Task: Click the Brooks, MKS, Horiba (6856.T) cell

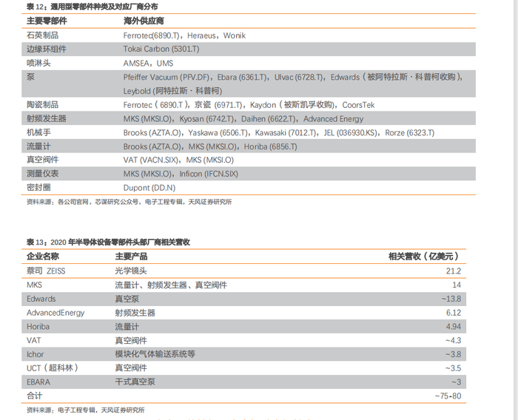Action: click(x=210, y=146)
